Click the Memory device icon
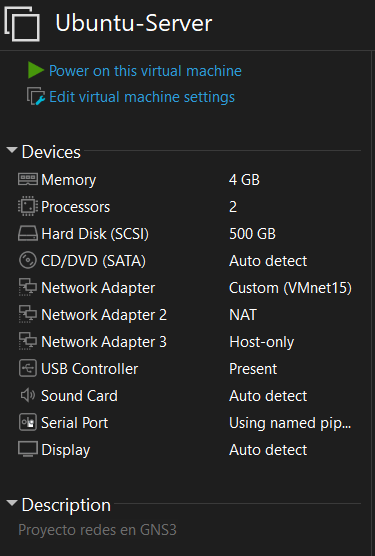This screenshot has width=375, height=556. click(28, 179)
